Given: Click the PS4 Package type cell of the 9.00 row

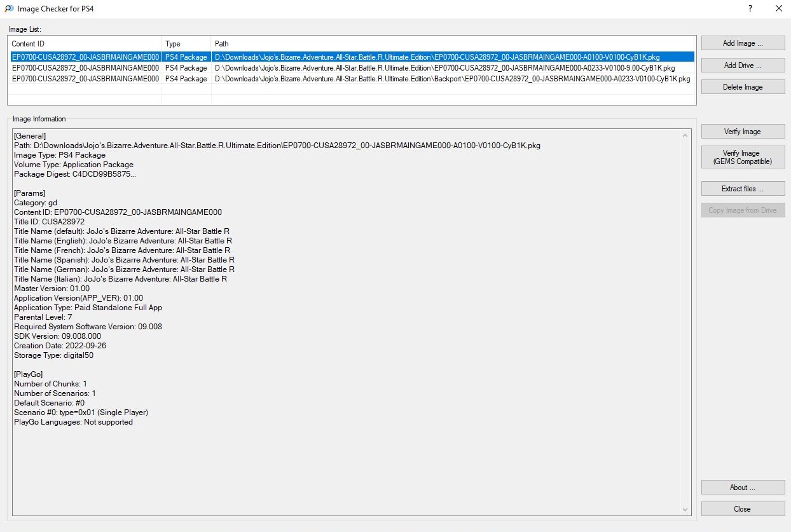Looking at the screenshot, I should point(186,68).
